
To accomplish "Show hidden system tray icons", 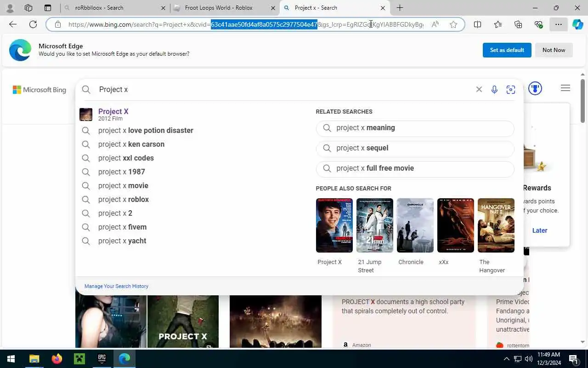I will click(507, 359).
